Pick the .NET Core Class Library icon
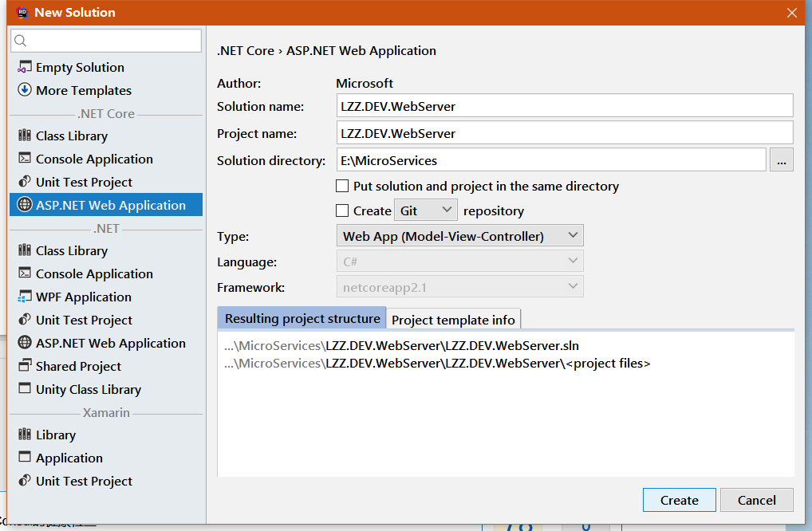Image resolution: width=812 pixels, height=531 pixels. click(25, 136)
